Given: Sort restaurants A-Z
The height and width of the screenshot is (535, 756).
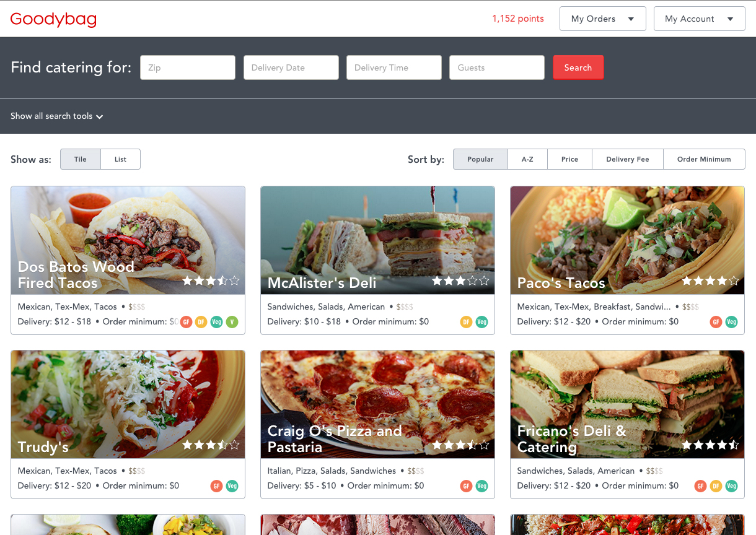Looking at the screenshot, I should pyautogui.click(x=527, y=159).
